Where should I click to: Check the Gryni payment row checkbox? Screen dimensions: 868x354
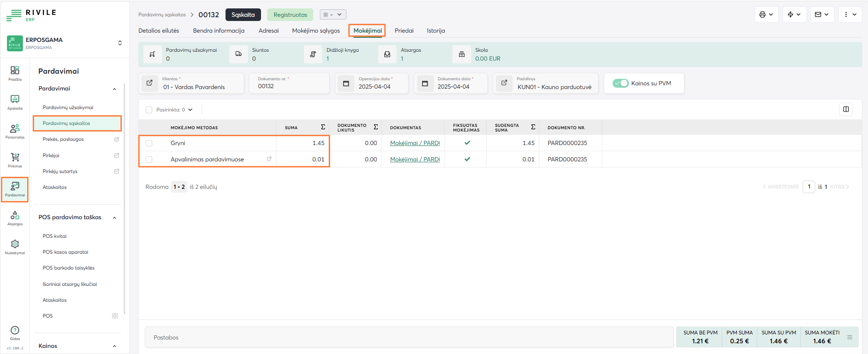(x=149, y=143)
